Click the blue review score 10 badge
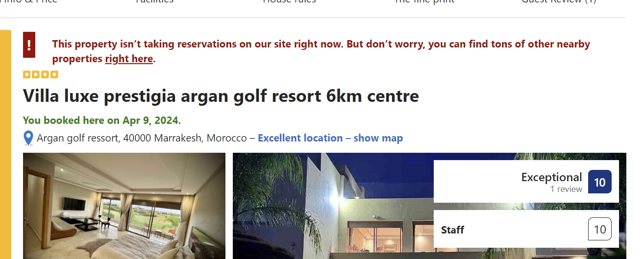Viewport: 644px width, 259px height. click(x=600, y=182)
